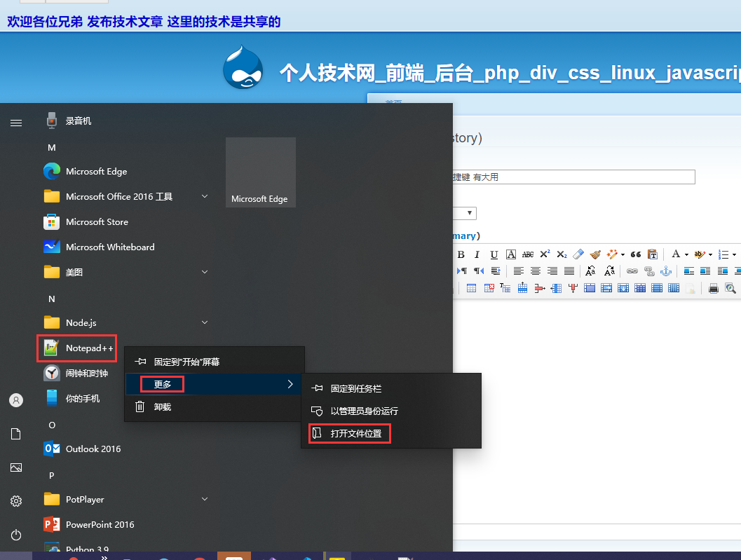This screenshot has height=560, width=741.
Task: Toggle bold formatting in the editor toolbar
Action: [461, 254]
